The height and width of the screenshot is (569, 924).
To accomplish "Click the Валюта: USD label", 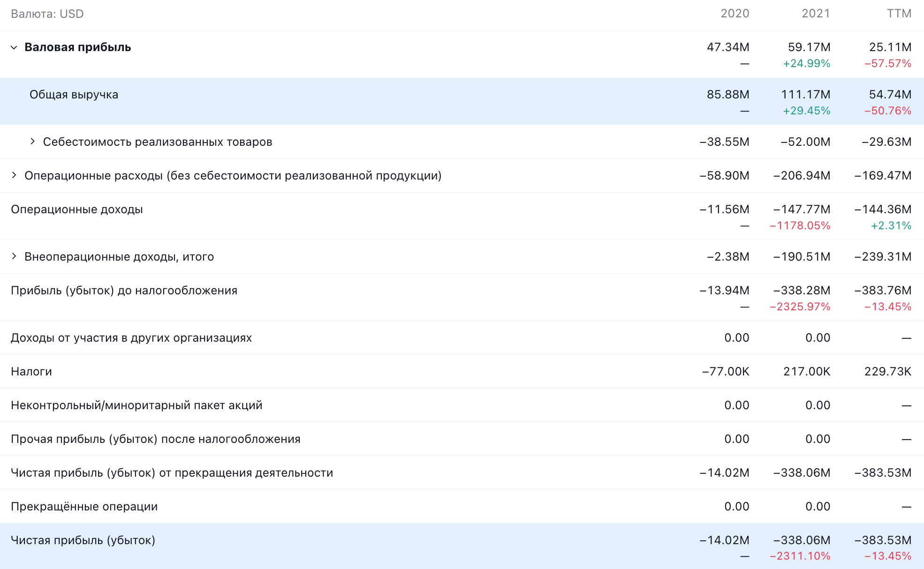I will (47, 14).
